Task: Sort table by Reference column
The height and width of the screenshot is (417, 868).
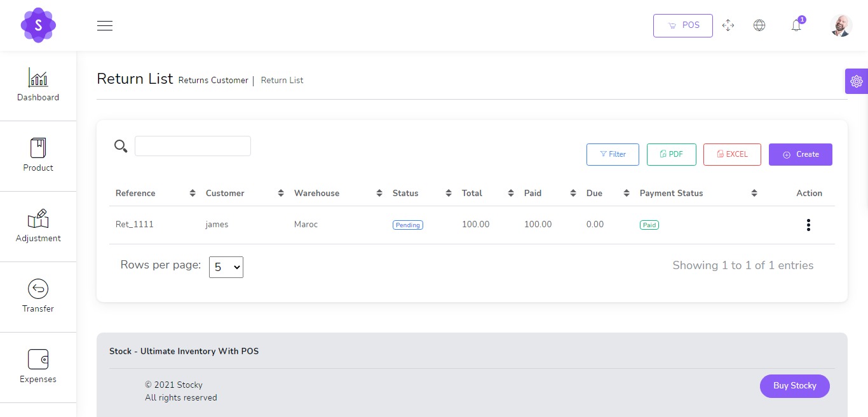Action: click(156, 193)
